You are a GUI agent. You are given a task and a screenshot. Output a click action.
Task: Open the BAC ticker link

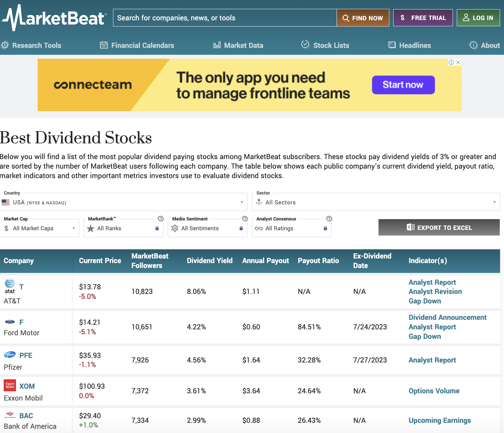click(x=26, y=416)
